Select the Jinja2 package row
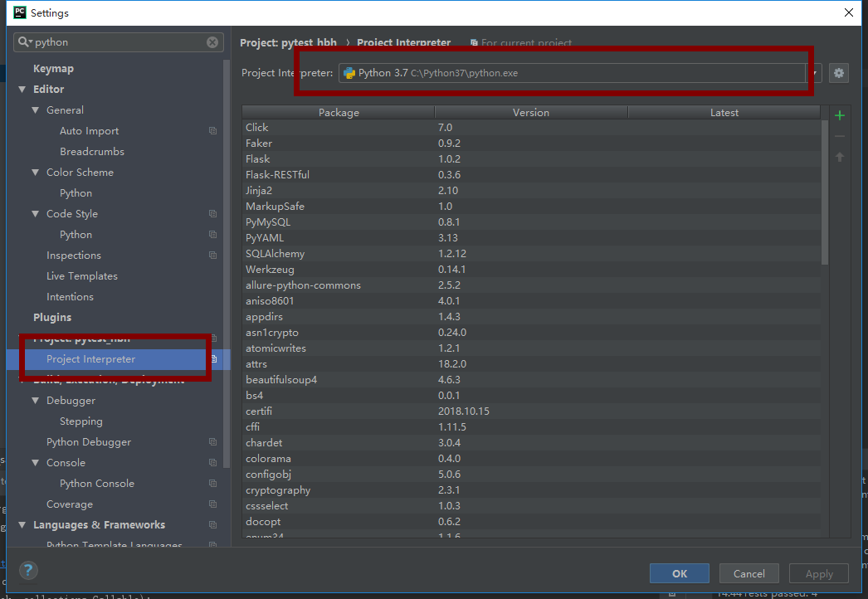 (x=531, y=191)
